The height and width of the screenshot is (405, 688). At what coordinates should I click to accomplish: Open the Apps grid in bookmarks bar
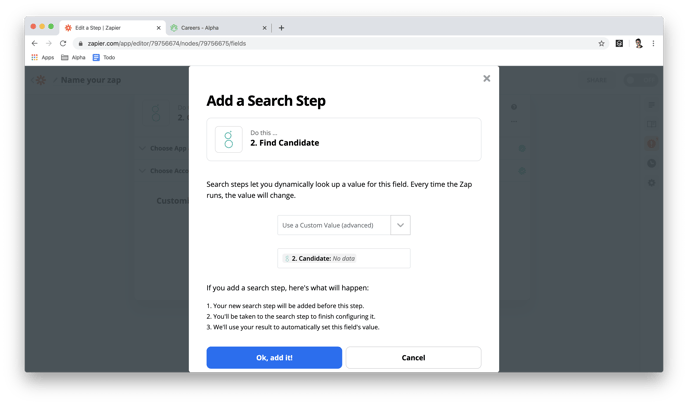tap(43, 57)
